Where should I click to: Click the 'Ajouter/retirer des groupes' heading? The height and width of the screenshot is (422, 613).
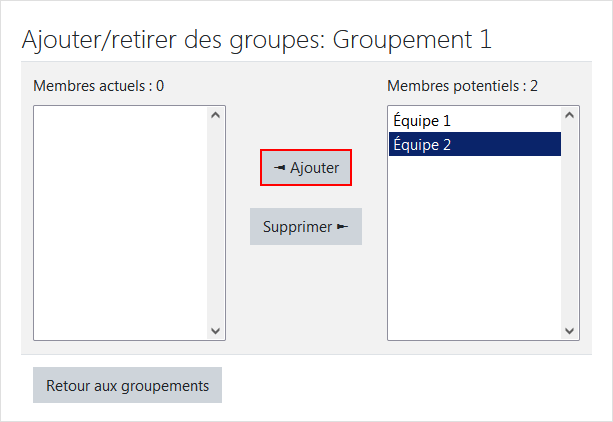pos(170,40)
